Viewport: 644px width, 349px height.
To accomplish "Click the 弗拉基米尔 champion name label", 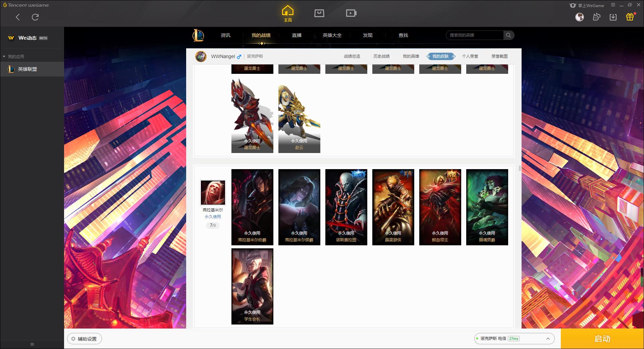I will point(213,210).
